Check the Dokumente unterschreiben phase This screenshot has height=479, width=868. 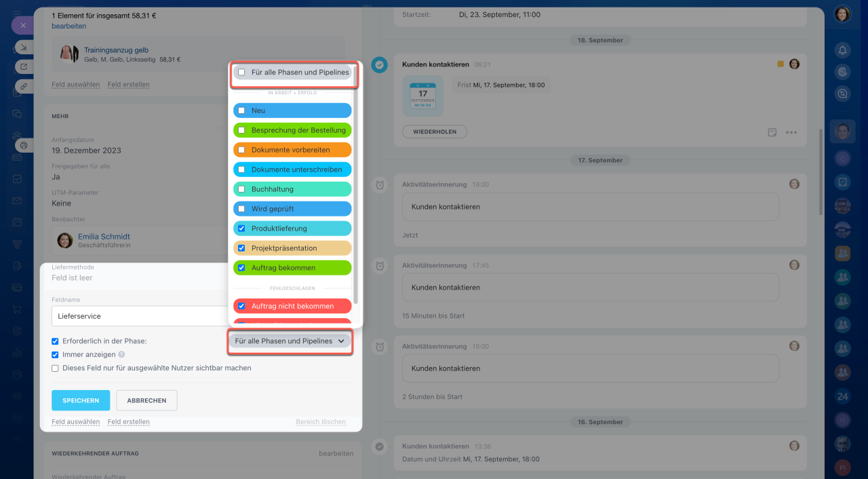click(x=241, y=170)
